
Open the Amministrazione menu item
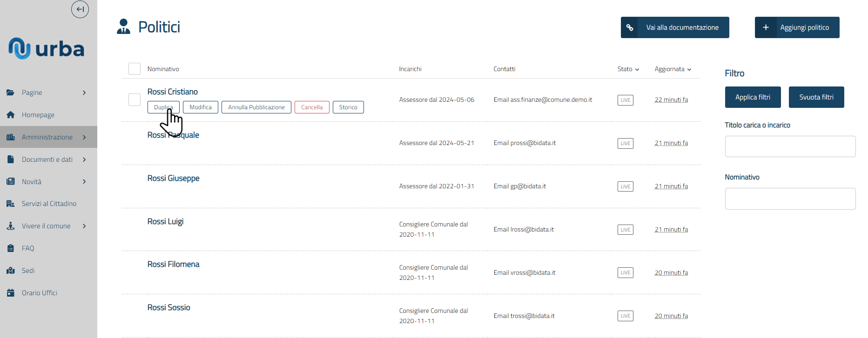point(47,137)
